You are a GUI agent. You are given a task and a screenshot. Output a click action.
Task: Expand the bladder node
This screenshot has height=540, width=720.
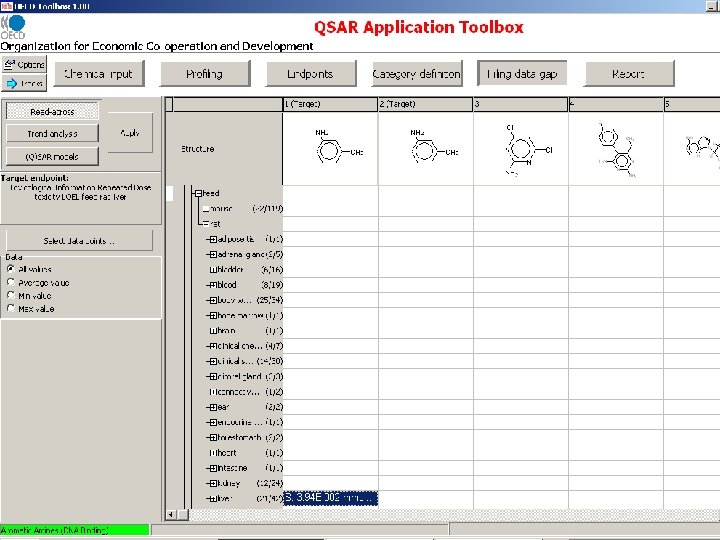pos(213,270)
